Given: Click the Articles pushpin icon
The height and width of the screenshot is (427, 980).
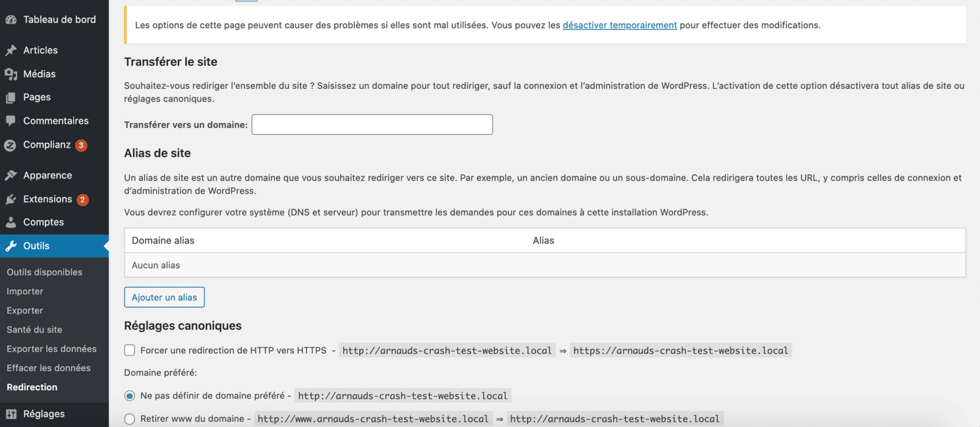Looking at the screenshot, I should (10, 50).
